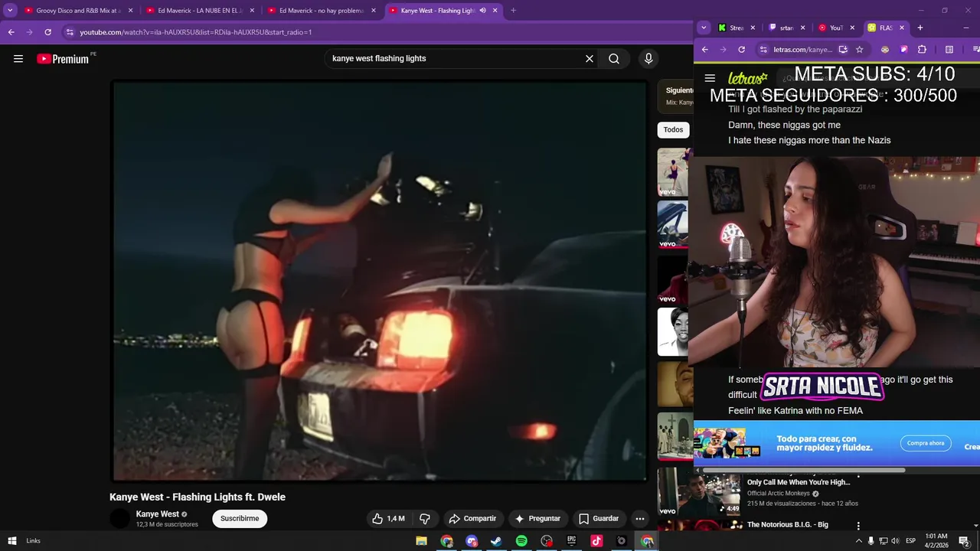Run YouTube search with magnifier button
Screen dimensions: 980x551
tap(614, 59)
